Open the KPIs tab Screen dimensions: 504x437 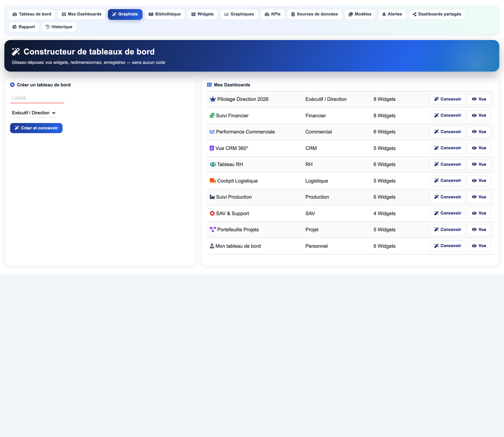tap(273, 14)
